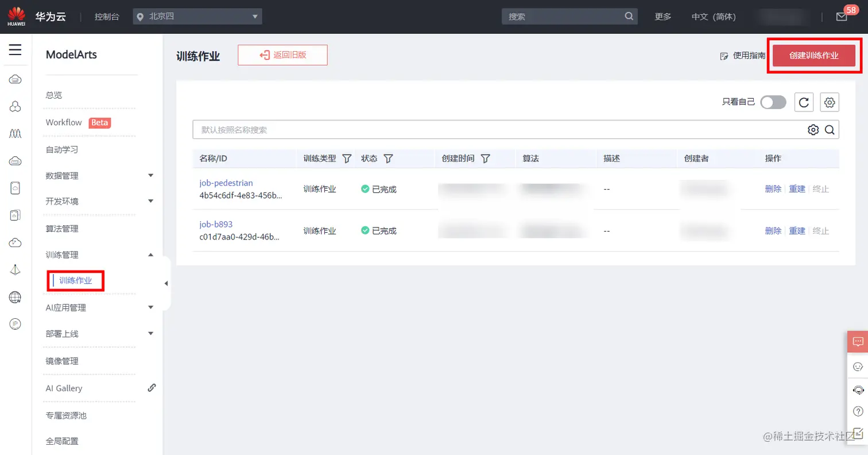Open the hamburger service list menu

point(15,50)
